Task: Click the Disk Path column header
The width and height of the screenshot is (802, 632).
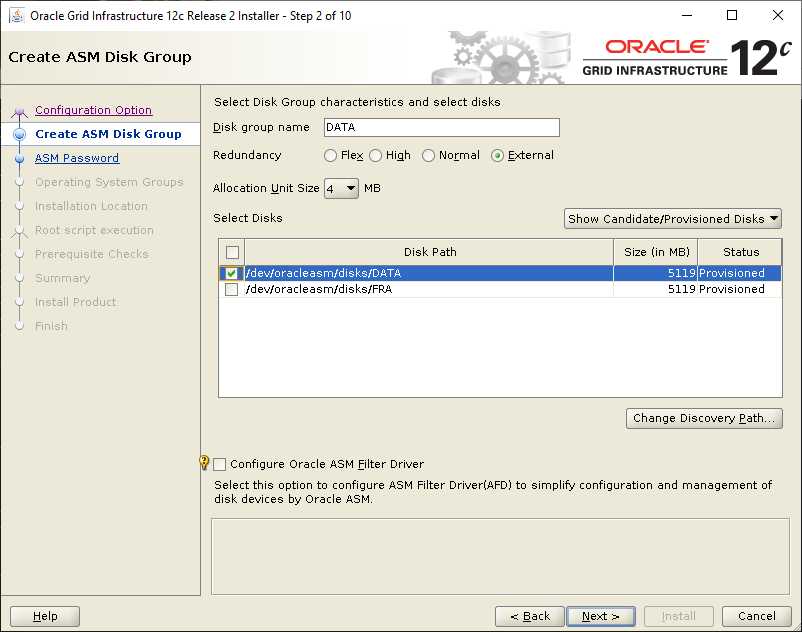Action: (x=429, y=252)
